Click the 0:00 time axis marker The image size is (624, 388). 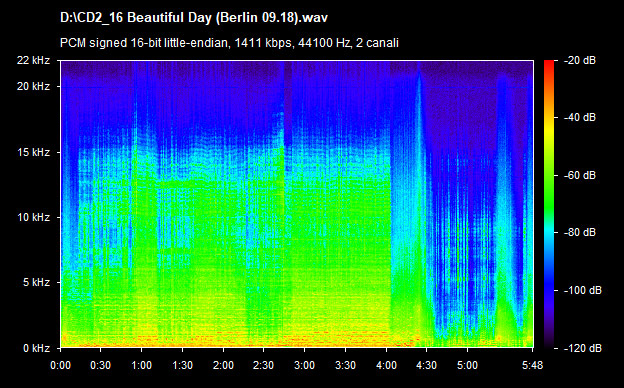[60, 365]
